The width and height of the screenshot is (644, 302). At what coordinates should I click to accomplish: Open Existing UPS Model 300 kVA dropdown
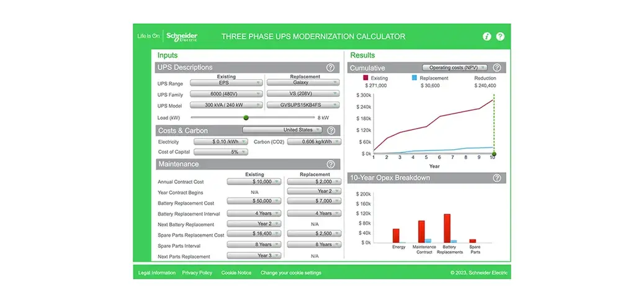pos(226,106)
